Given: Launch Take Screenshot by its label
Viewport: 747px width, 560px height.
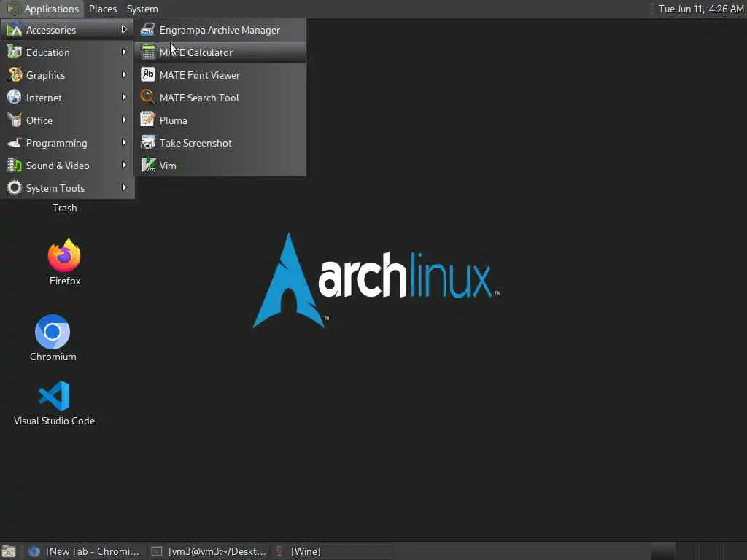Looking at the screenshot, I should point(196,144).
